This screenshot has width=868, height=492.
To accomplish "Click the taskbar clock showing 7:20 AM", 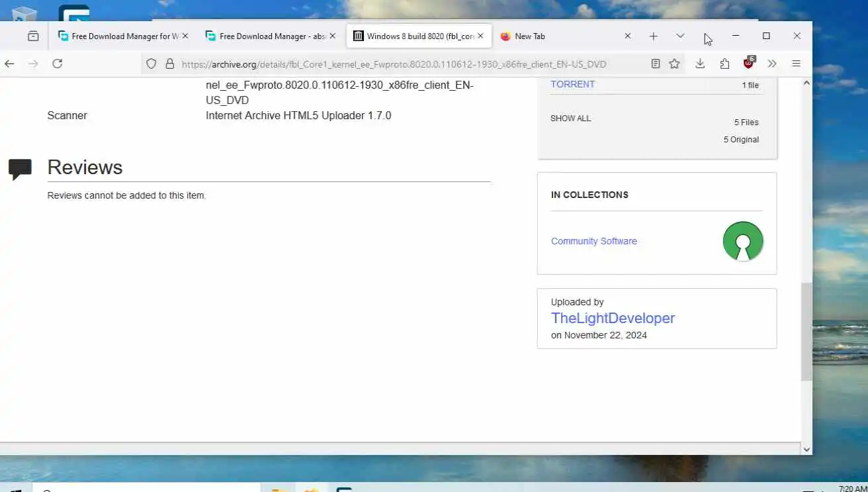I will click(852, 489).
